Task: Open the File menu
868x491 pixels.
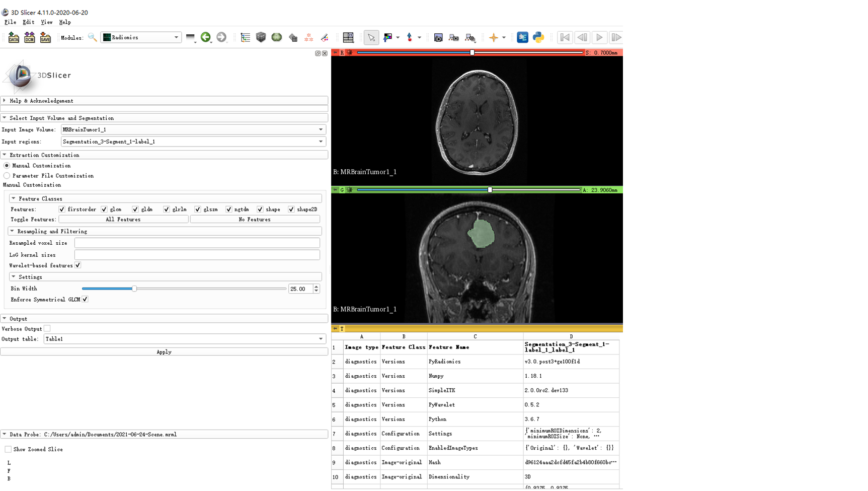Action: pos(10,22)
